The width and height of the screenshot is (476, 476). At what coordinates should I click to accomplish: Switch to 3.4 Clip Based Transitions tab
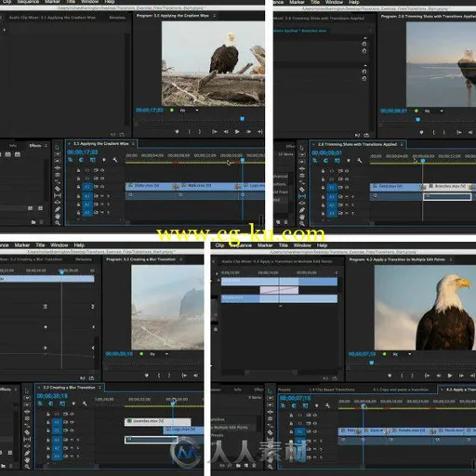click(x=332, y=390)
